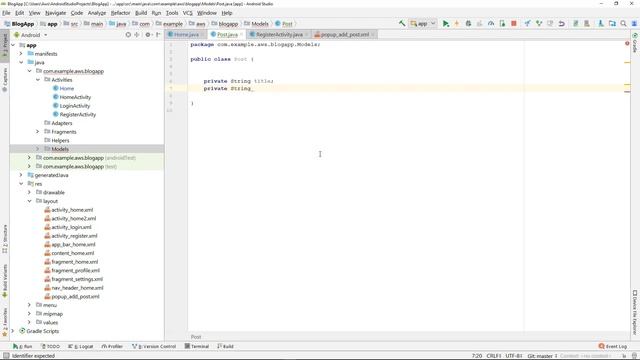Open the TODO tool window
The image size is (640, 360).
coord(51,346)
